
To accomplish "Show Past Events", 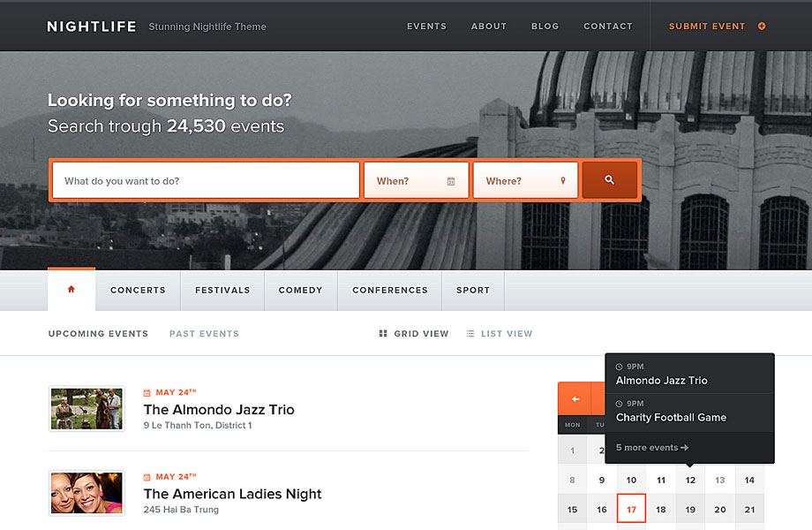I will click(204, 334).
